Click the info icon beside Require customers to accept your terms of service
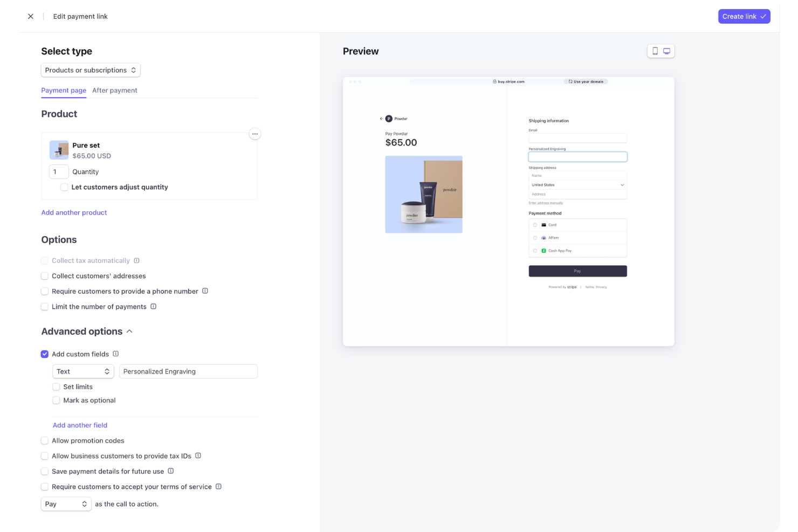The image size is (798, 532). tap(218, 487)
